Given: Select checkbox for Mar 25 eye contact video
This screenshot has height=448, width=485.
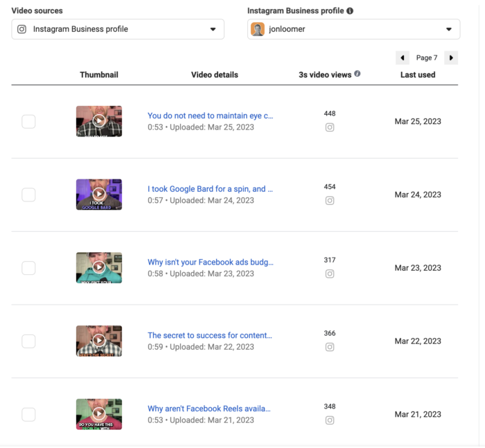Looking at the screenshot, I should tap(28, 122).
